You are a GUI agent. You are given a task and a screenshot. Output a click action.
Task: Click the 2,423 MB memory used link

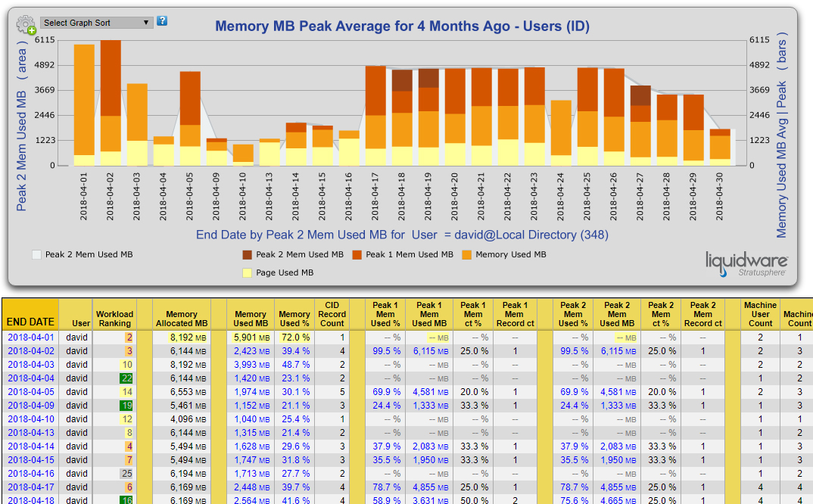pos(251,351)
